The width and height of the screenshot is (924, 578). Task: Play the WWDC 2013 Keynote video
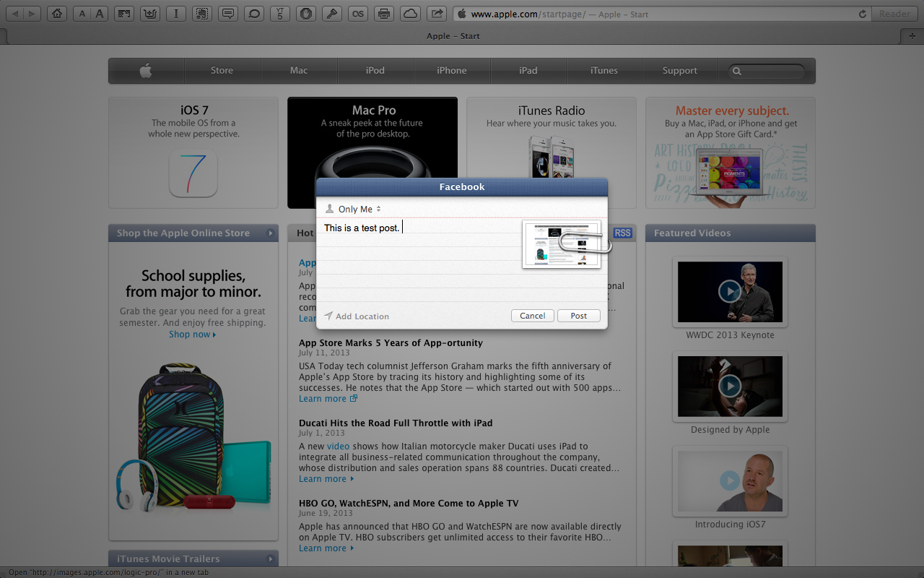[731, 292]
